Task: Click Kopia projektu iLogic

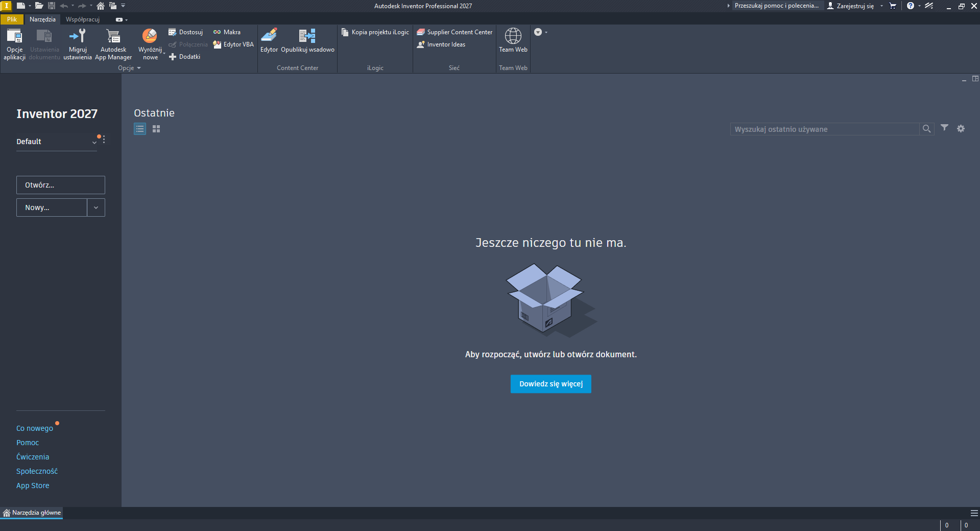Action: pyautogui.click(x=375, y=32)
